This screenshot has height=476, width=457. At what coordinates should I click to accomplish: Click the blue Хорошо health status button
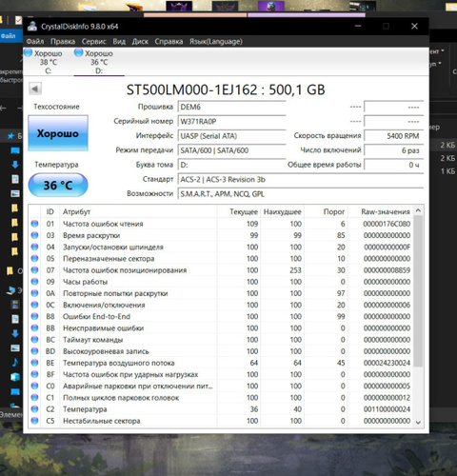coord(58,133)
